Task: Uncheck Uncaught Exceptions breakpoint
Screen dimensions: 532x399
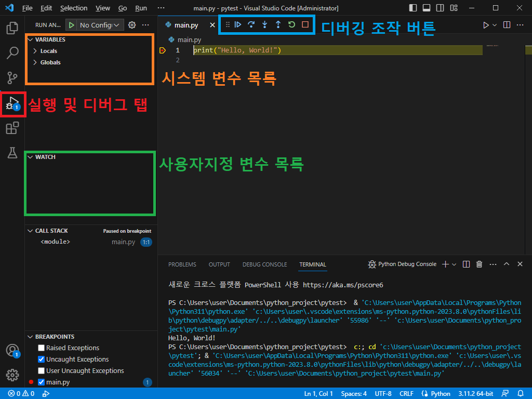Action: (42, 360)
